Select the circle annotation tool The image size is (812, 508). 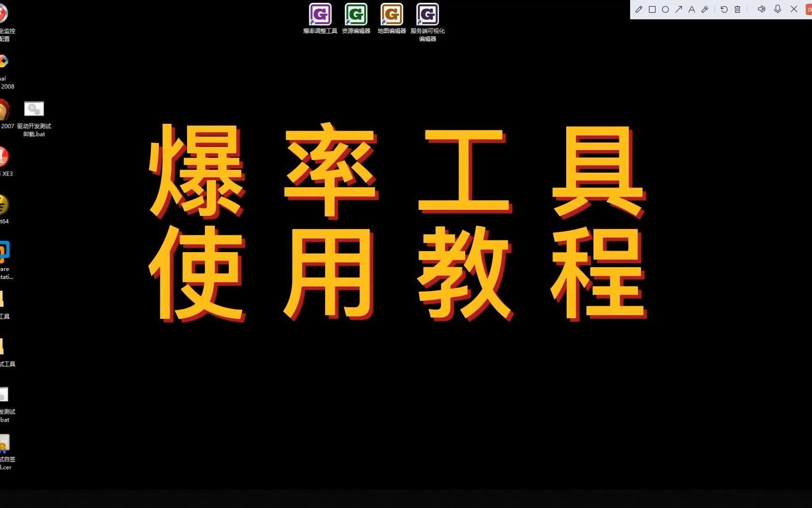pyautogui.click(x=665, y=9)
